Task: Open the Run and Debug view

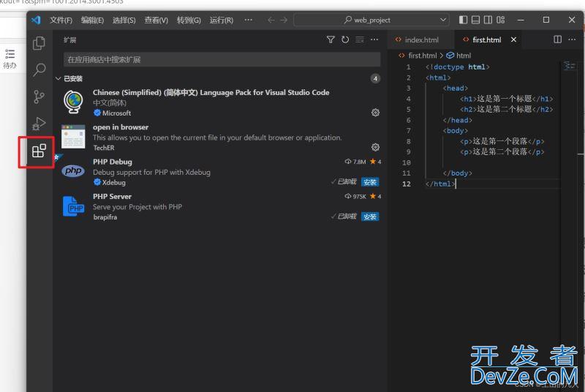Action: tap(39, 124)
